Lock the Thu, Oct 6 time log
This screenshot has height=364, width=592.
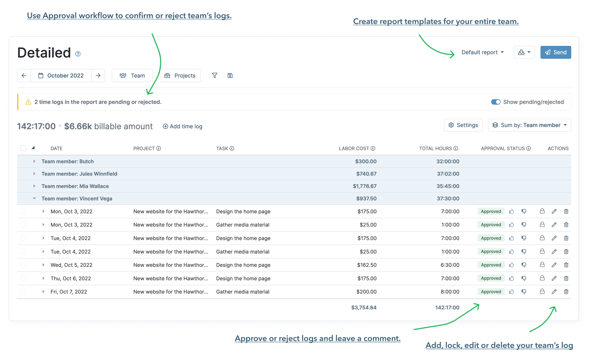(x=542, y=278)
